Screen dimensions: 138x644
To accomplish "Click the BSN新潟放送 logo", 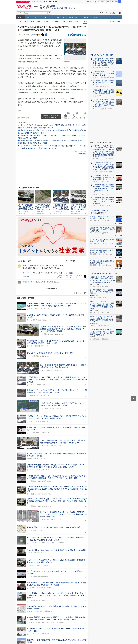I will [77, 35].
